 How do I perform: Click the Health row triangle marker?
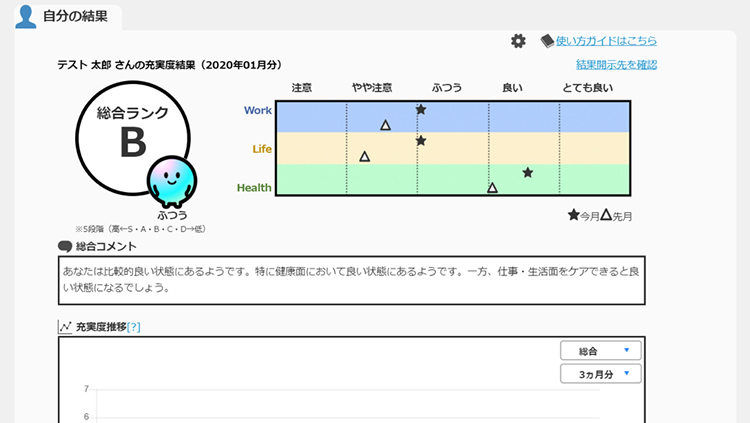click(492, 188)
